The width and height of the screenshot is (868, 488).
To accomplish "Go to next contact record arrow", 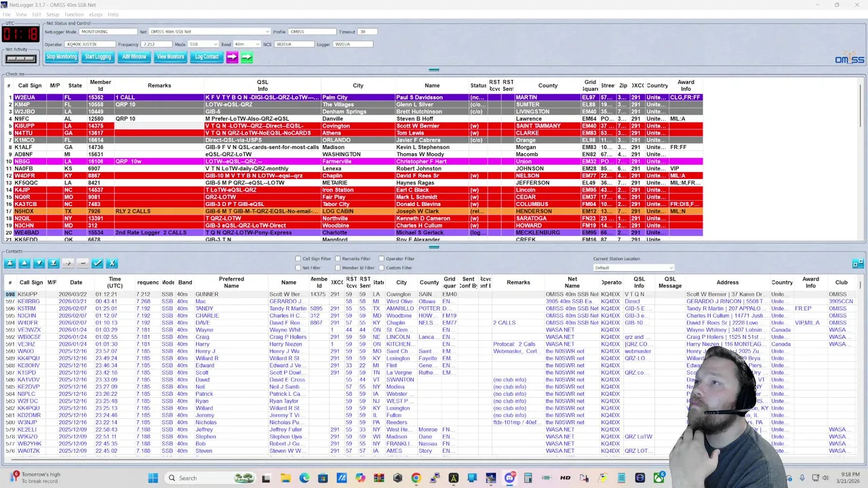I will tap(39, 263).
